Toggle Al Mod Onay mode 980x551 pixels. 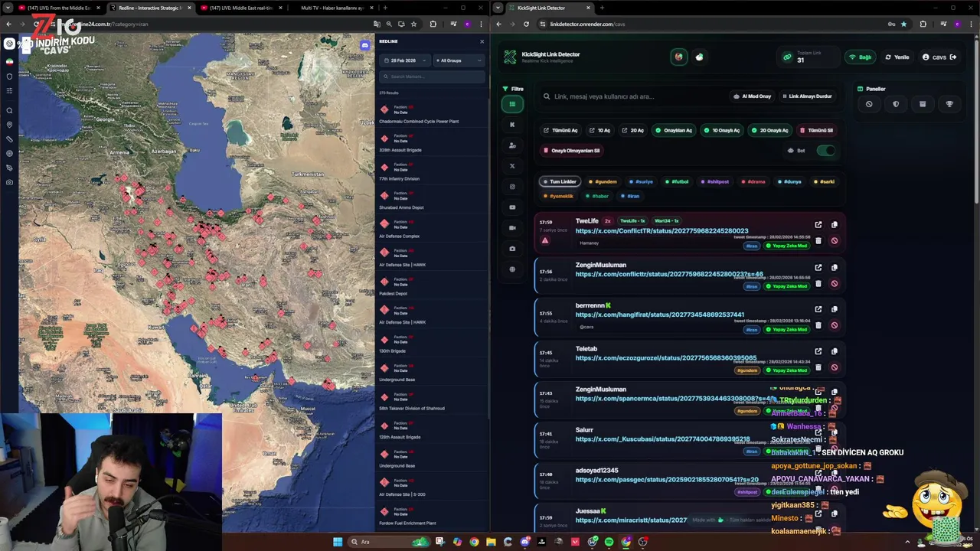[x=752, y=96]
